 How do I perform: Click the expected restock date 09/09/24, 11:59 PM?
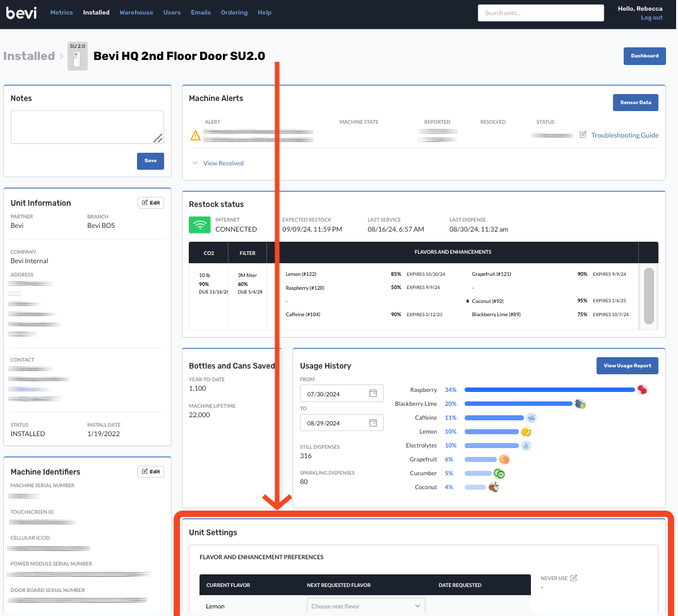tap(312, 229)
